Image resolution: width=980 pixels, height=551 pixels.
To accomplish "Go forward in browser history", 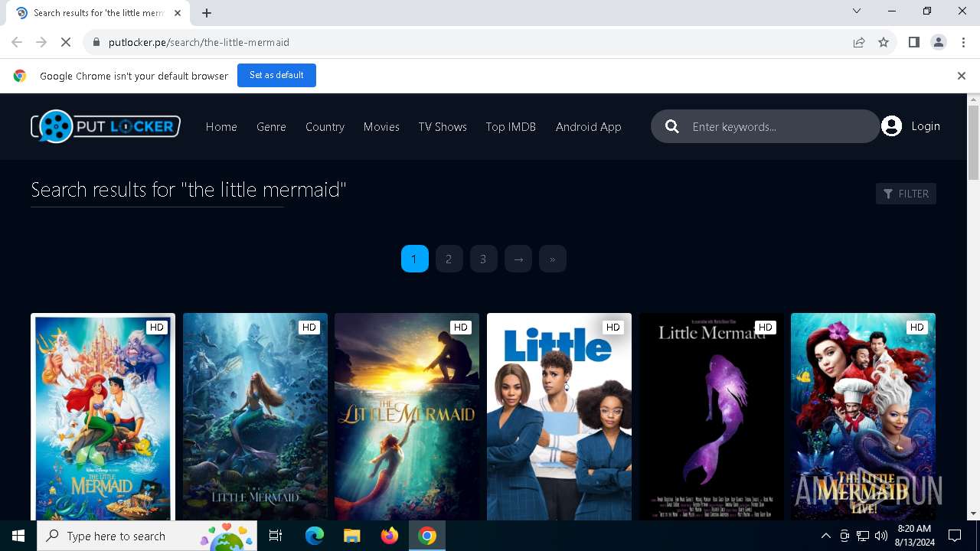I will coord(41,42).
